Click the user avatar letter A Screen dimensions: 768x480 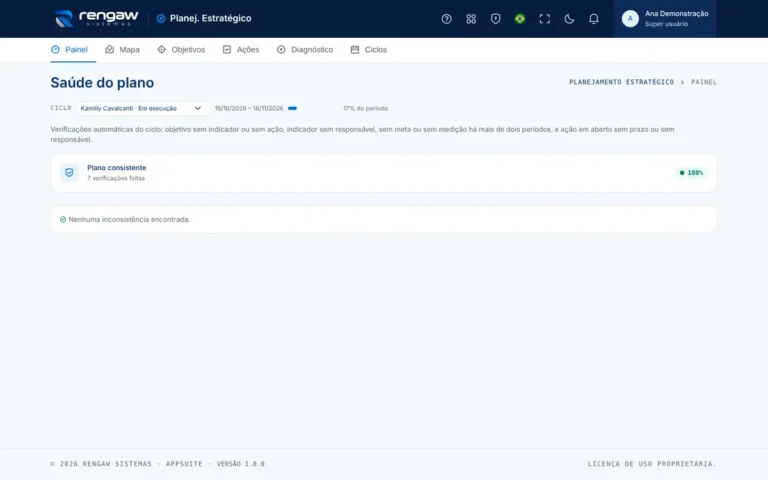630,19
